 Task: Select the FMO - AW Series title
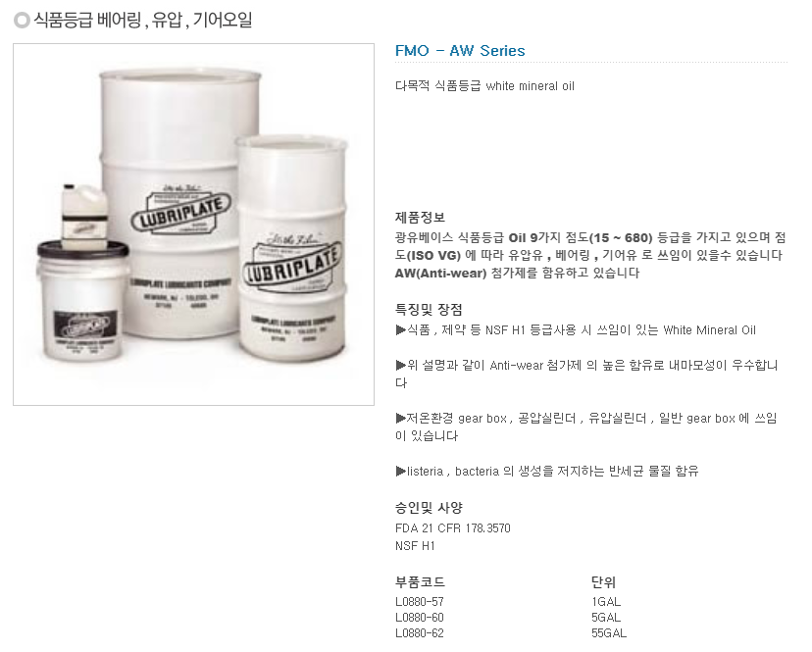tap(460, 51)
